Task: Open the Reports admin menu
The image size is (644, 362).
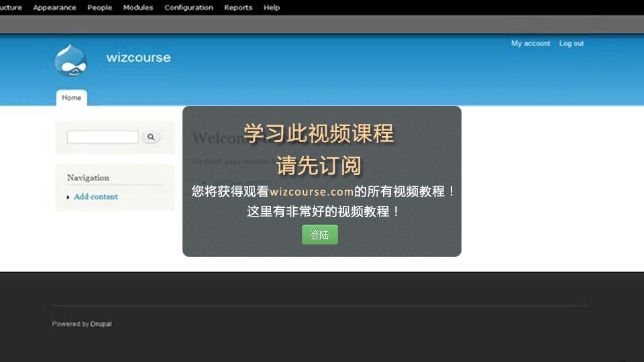Action: coord(238,7)
